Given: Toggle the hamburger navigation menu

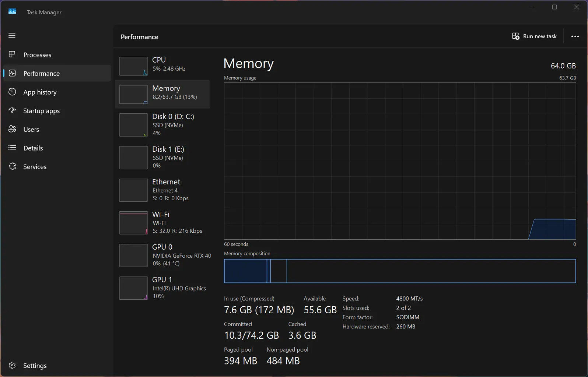Looking at the screenshot, I should [x=12, y=36].
